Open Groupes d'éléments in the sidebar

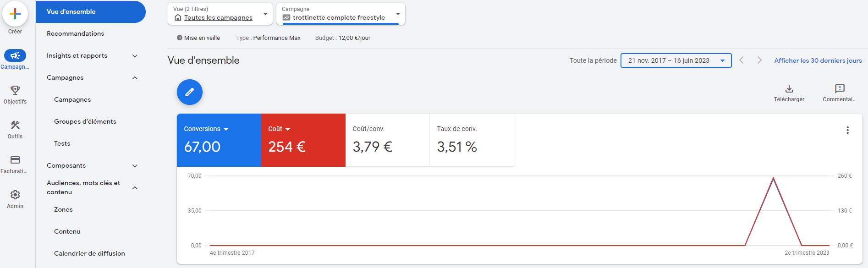click(x=85, y=121)
